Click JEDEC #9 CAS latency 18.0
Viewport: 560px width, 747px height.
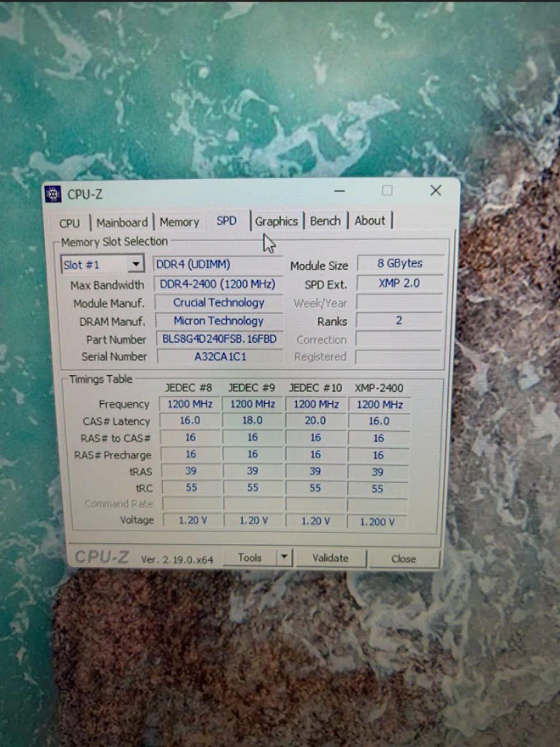(x=253, y=420)
